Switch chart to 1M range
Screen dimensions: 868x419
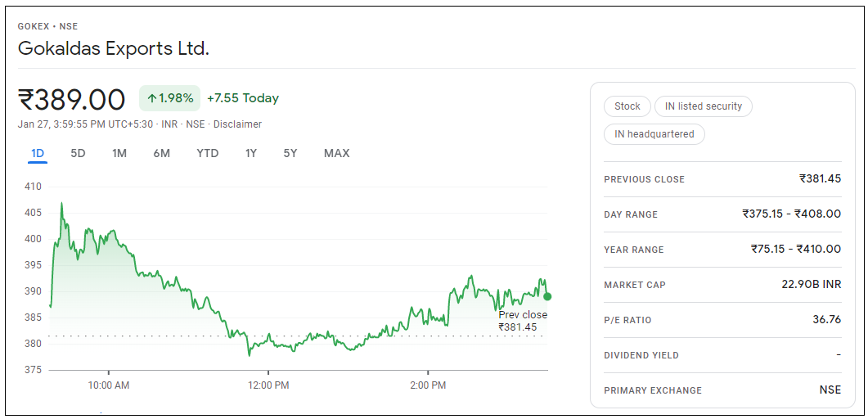pyautogui.click(x=119, y=153)
